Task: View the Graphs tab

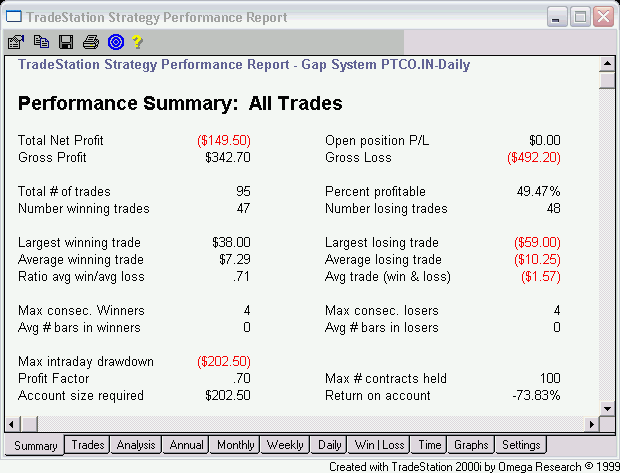Action: (471, 445)
